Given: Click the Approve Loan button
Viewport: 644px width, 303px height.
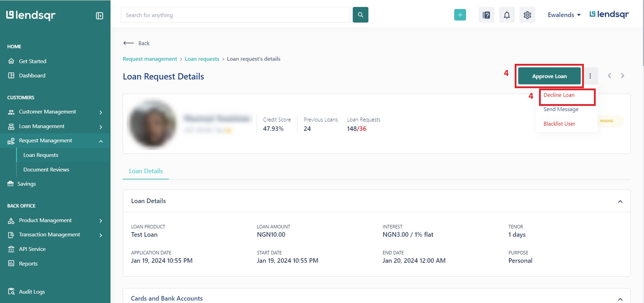Looking at the screenshot, I should pyautogui.click(x=549, y=76).
